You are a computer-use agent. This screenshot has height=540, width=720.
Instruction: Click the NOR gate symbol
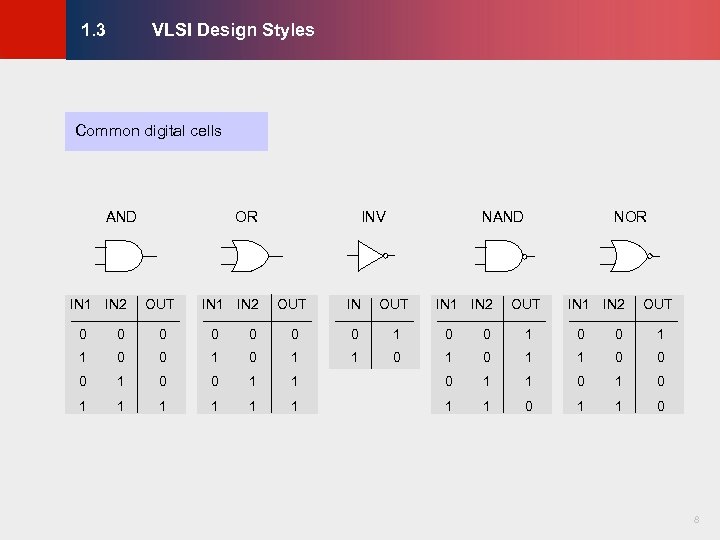point(630,256)
